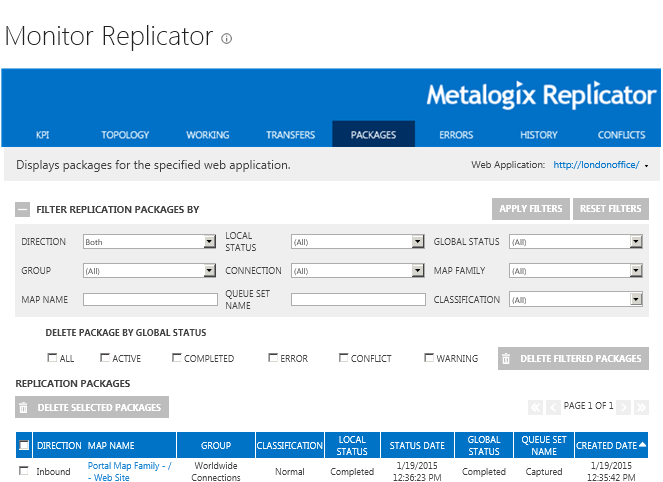This screenshot has height=482, width=663.
Task: Sort by Created Date column arrow
Action: pos(642,445)
